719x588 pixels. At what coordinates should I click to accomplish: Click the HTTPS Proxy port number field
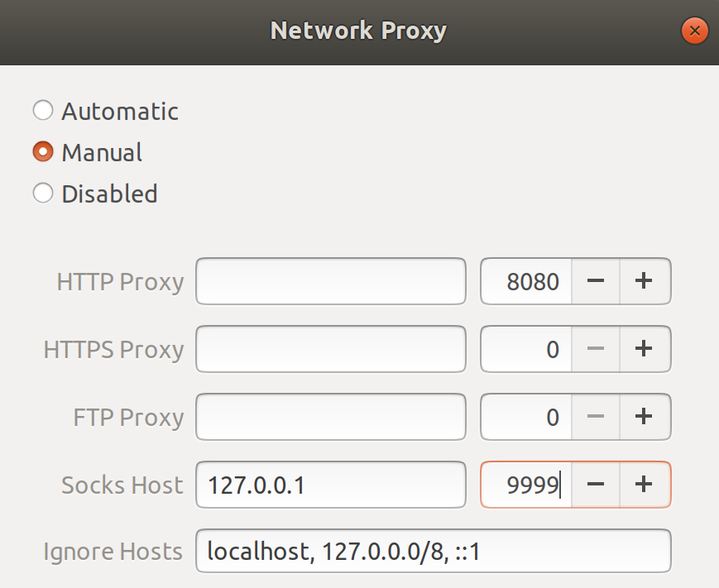[x=526, y=349]
